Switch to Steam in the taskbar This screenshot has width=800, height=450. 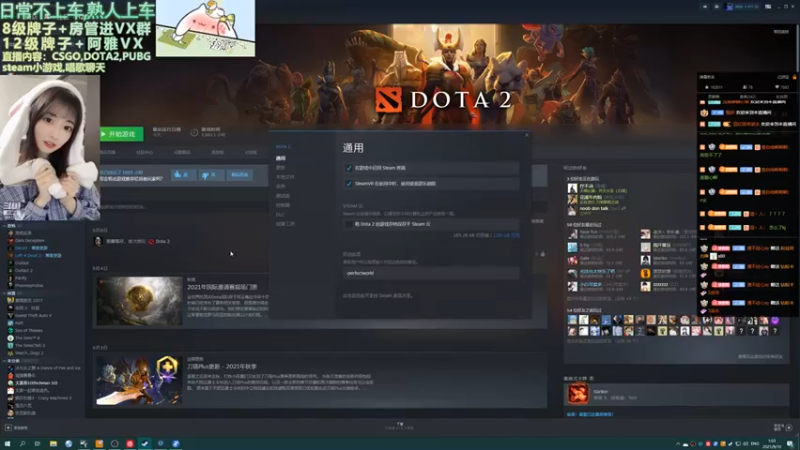pos(145,444)
